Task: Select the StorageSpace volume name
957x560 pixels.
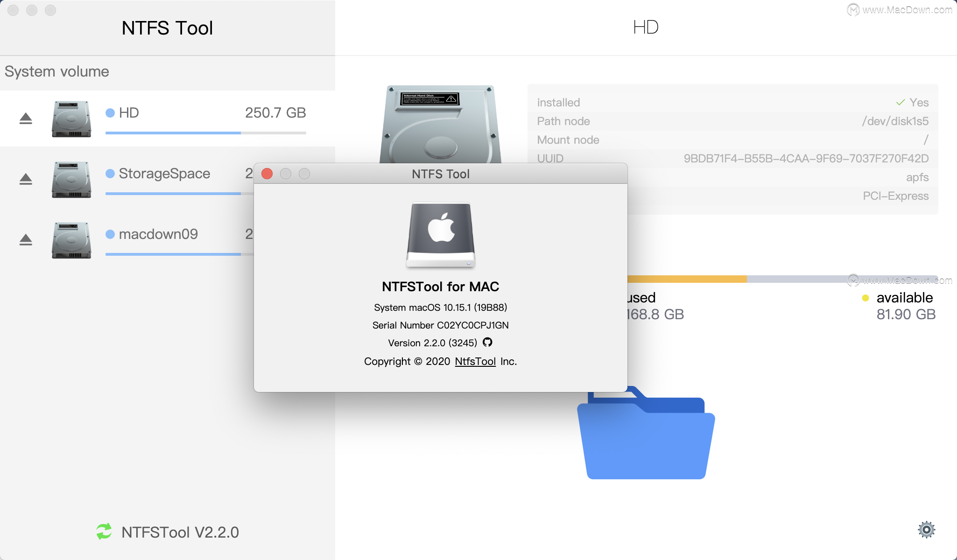Action: (164, 174)
